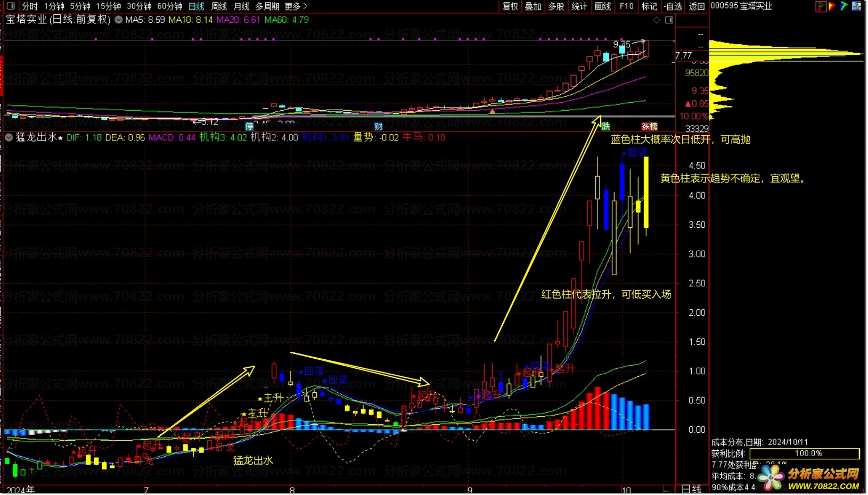868x495 pixels.
Task: Select the 30分钟 period
Action: click(x=139, y=6)
